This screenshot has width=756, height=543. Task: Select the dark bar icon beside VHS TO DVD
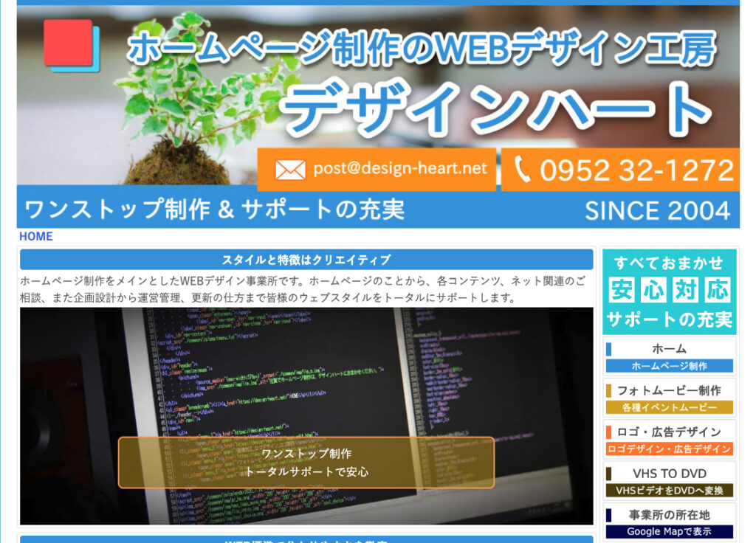609,474
